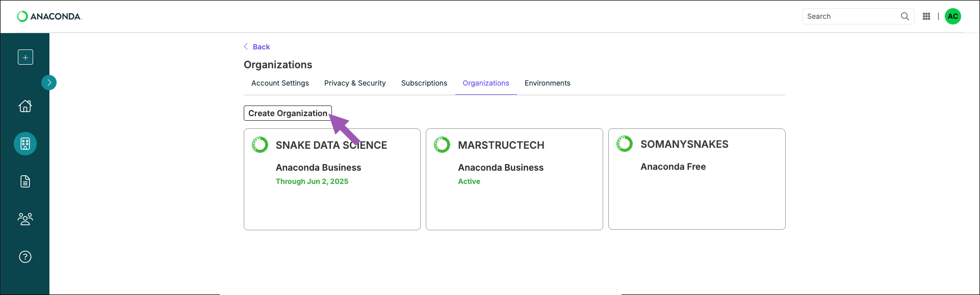
Task: Open the MARSTRUCTECH organization title
Action: [501, 145]
